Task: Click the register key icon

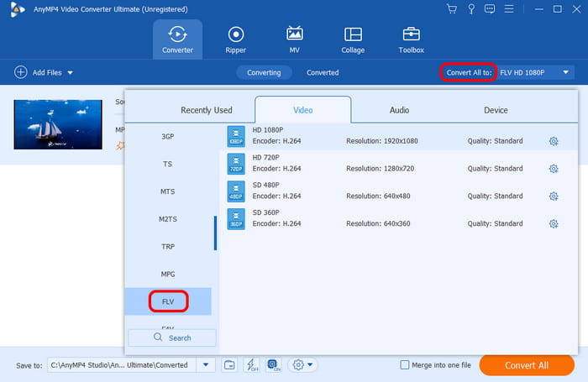Action: 471,9
